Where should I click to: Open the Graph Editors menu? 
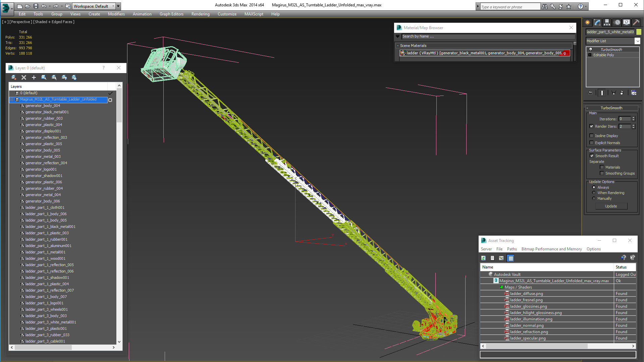click(x=171, y=14)
